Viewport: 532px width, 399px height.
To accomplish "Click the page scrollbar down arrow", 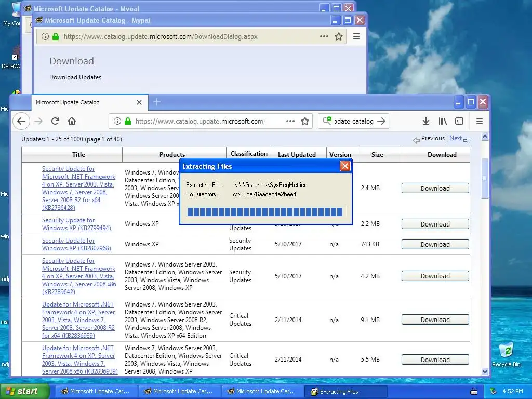I will (x=485, y=372).
